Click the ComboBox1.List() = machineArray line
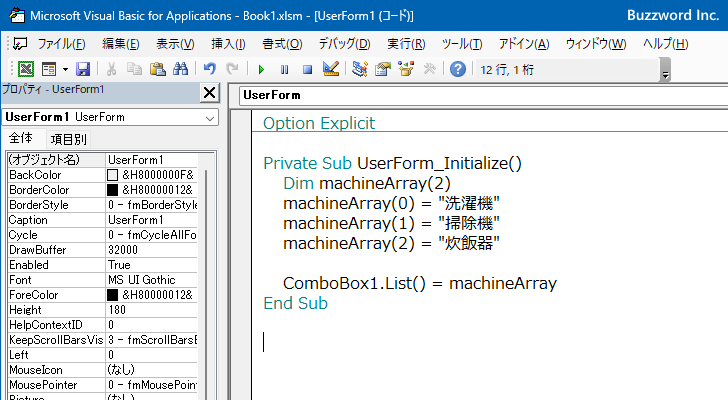 coord(420,283)
